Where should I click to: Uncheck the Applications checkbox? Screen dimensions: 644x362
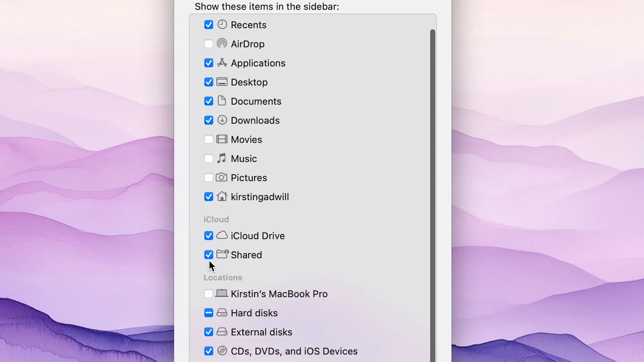[209, 63]
